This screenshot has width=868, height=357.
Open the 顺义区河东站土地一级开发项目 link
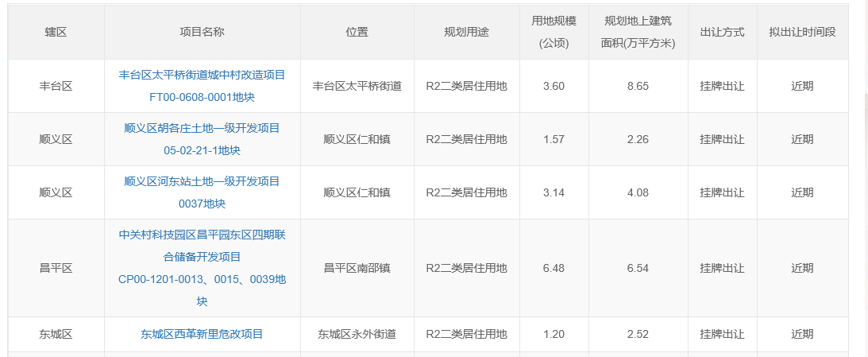tap(202, 181)
